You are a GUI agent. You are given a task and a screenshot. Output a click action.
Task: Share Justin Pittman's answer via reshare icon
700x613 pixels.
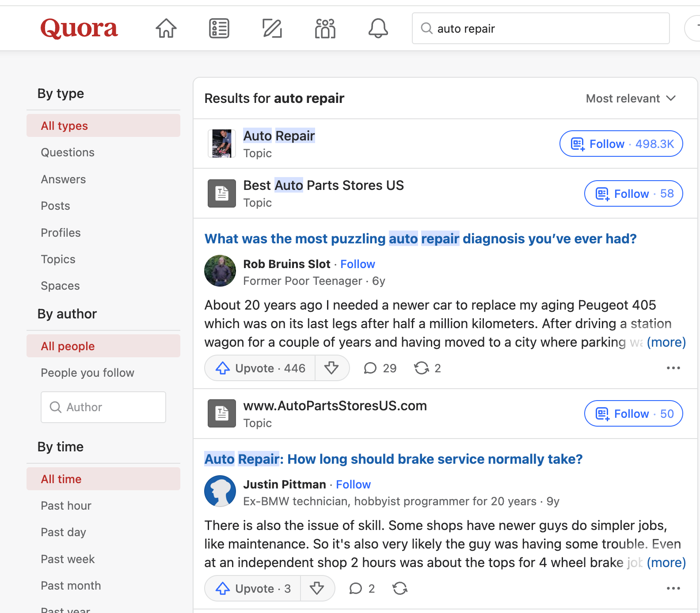coord(400,588)
